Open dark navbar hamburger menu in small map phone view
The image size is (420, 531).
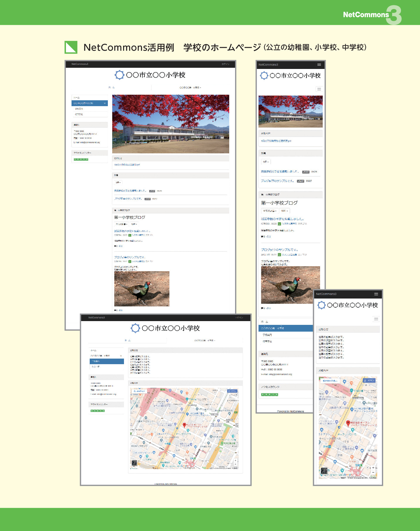click(376, 294)
